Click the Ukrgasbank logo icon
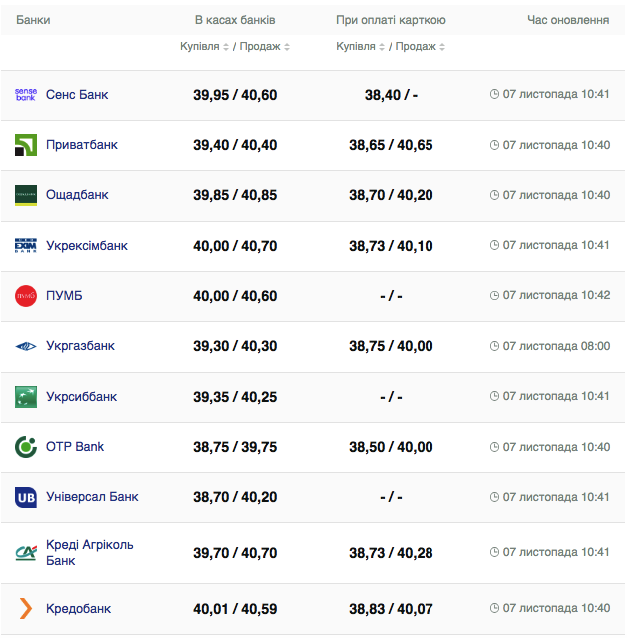 tap(26, 346)
